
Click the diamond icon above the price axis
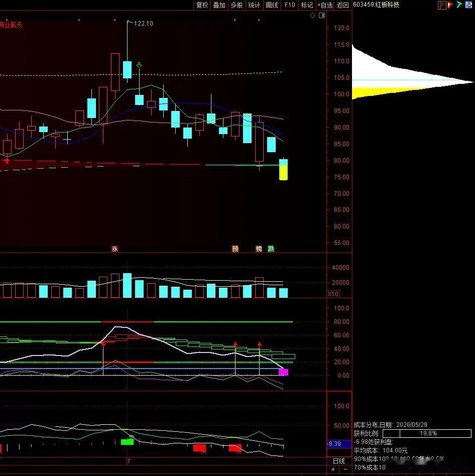(x=313, y=16)
